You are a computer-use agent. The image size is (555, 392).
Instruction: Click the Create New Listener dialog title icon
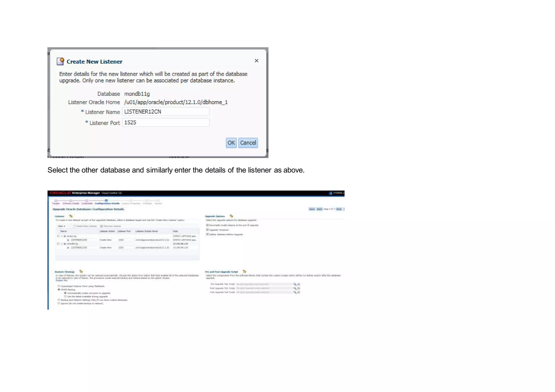60,61
